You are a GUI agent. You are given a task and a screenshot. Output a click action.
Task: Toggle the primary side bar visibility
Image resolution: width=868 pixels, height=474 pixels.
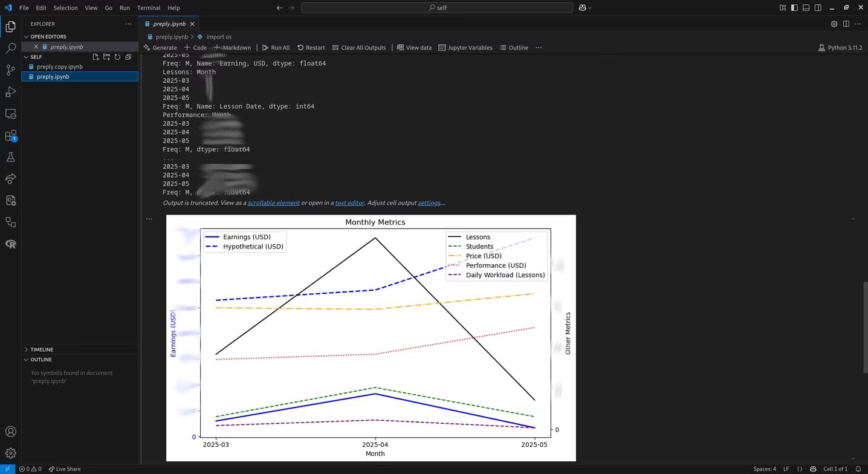(x=794, y=8)
